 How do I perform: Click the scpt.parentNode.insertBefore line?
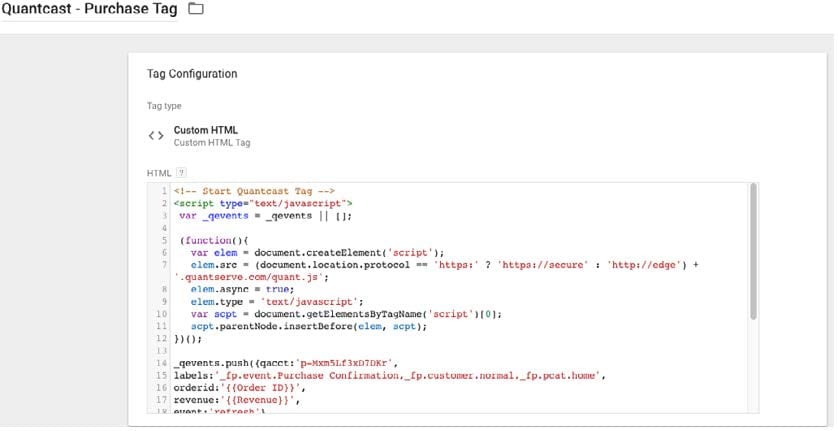click(309, 326)
